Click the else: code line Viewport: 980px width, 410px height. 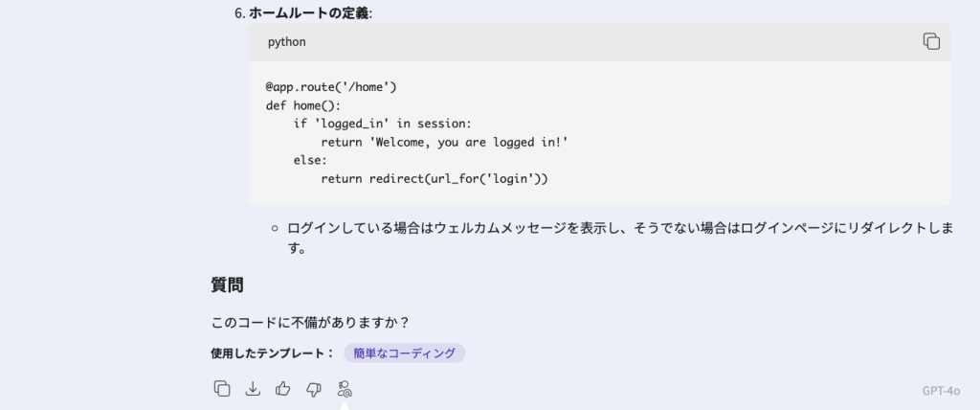click(310, 160)
